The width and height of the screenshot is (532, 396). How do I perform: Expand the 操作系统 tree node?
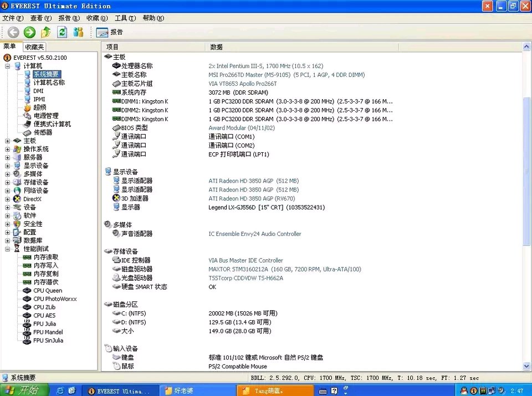point(7,149)
